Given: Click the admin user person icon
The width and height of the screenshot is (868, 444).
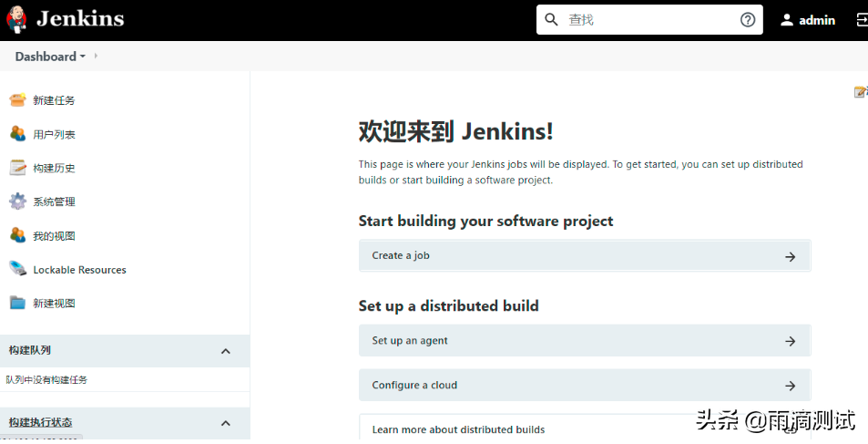Looking at the screenshot, I should point(787,20).
